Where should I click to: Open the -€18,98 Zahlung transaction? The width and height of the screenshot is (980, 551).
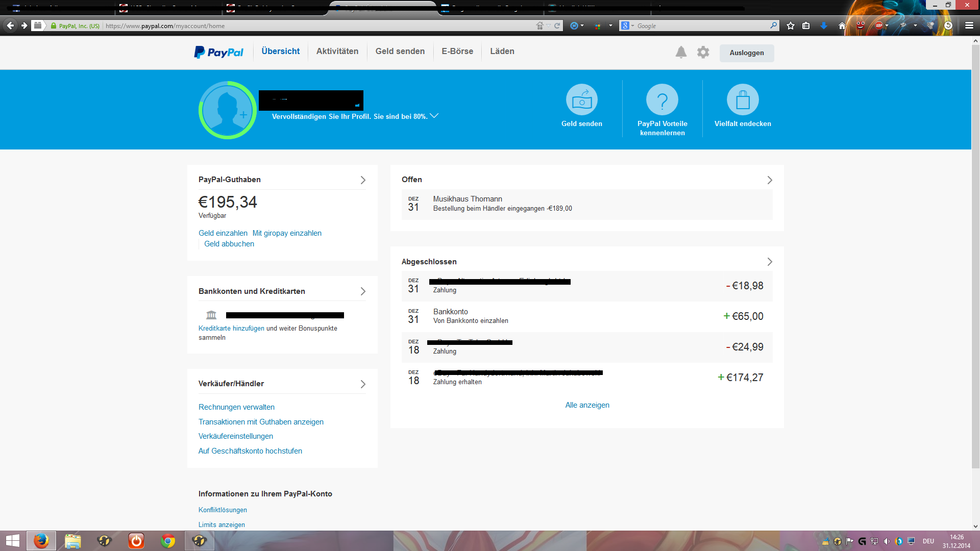click(x=587, y=286)
